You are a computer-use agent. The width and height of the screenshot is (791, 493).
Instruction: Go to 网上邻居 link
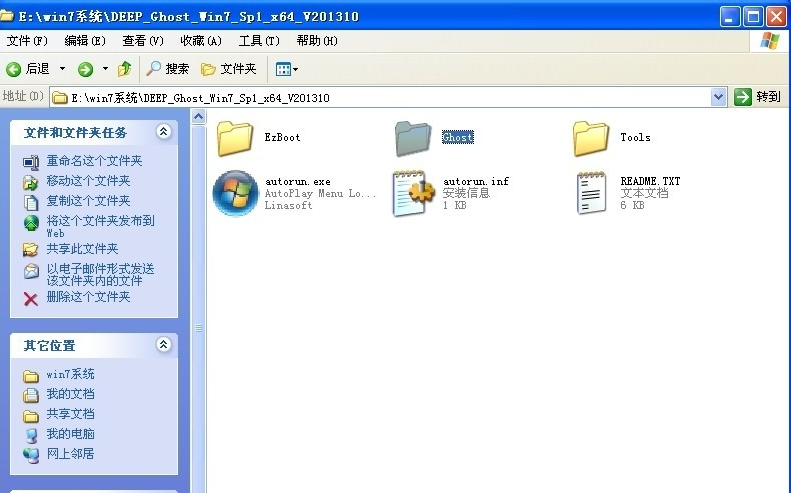(x=70, y=454)
